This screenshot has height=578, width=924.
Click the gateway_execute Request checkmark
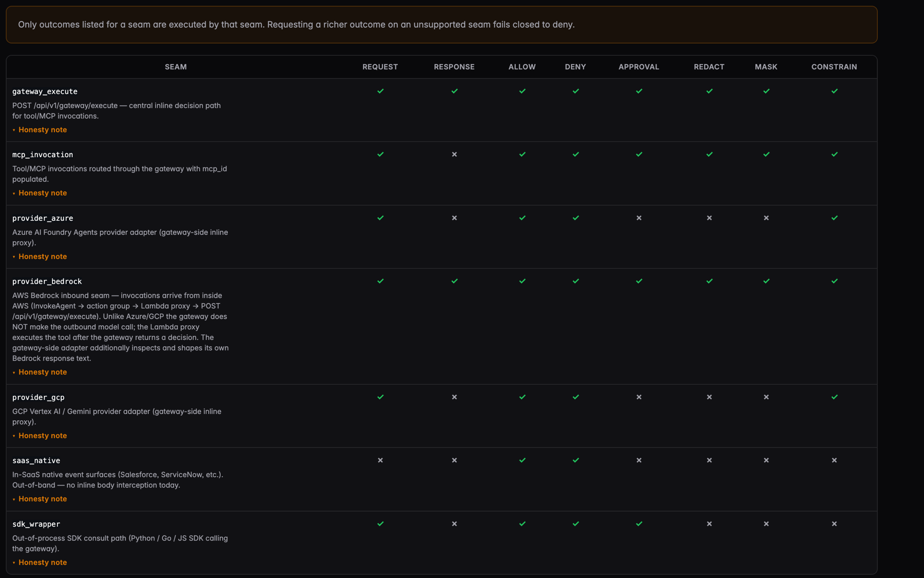click(380, 91)
